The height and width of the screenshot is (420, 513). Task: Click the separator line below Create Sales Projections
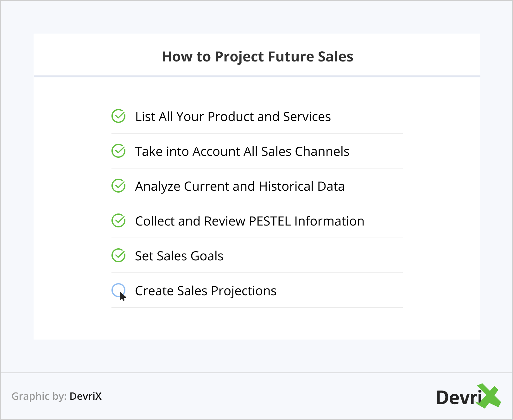(x=257, y=308)
